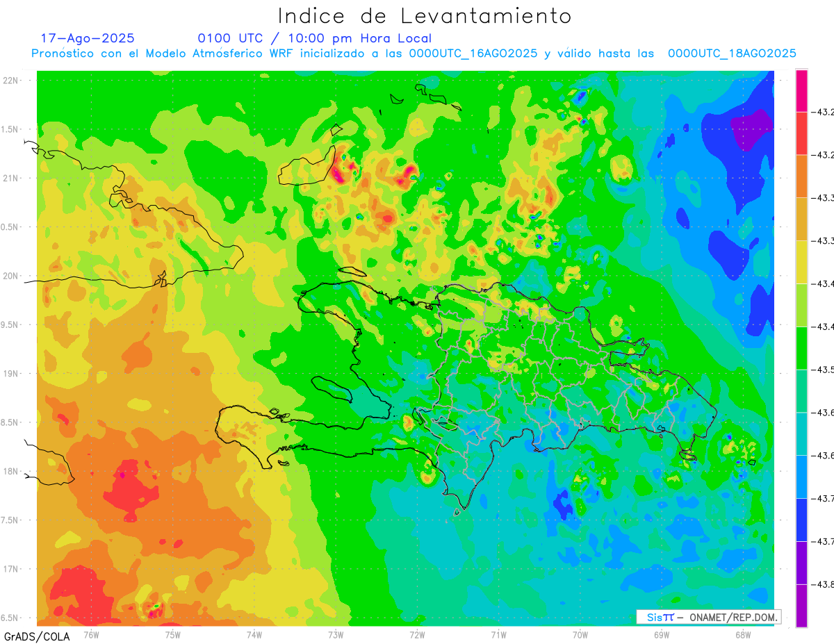834x644 pixels.
Task: Click the magenta-pink swatch atop the color legend
Action: pos(801,90)
